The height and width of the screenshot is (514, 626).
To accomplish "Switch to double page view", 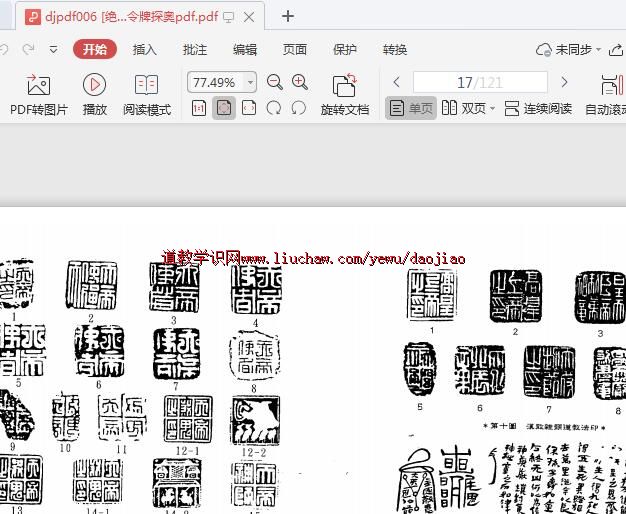I will coord(466,108).
